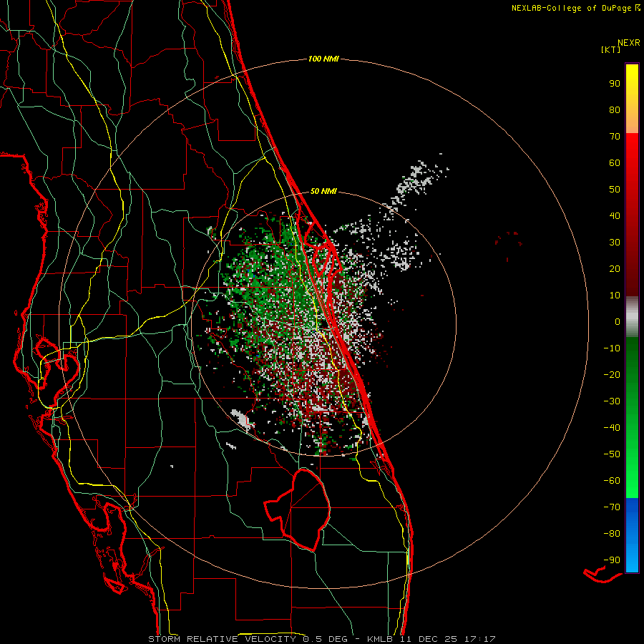Screen dimensions: 644x644
Task: Click the -30 value on velocity scale
Action: pos(612,401)
